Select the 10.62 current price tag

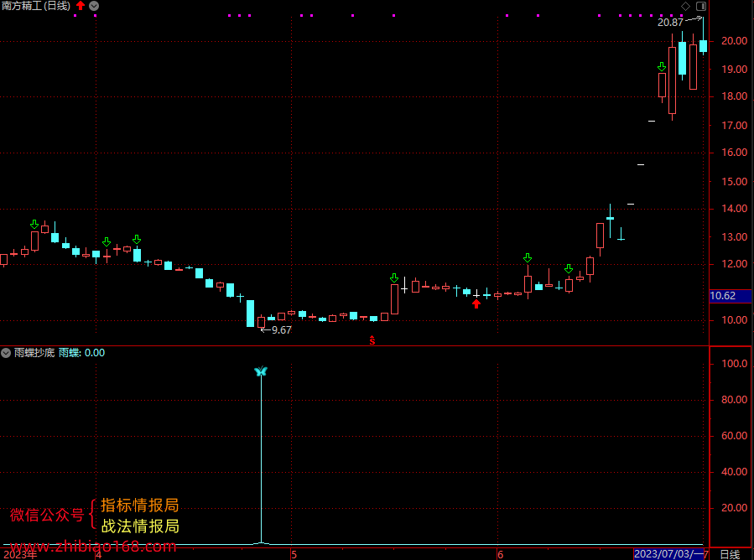coord(730,296)
